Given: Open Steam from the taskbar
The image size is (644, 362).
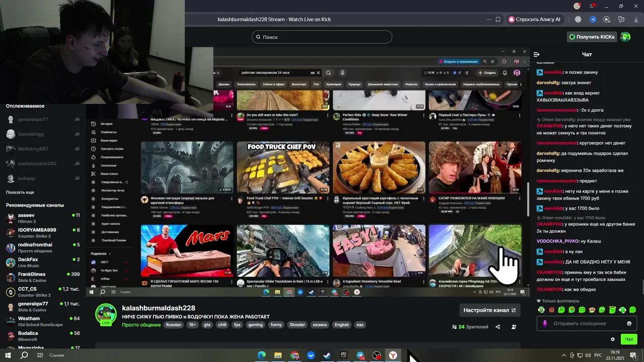Looking at the screenshot, I should tap(327, 355).
